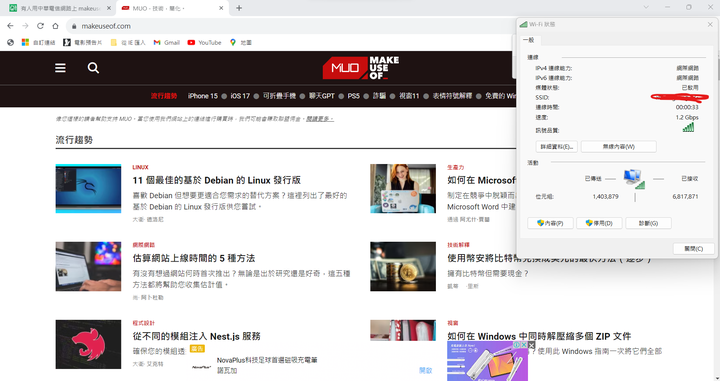720x381 pixels.
Task: Select the 可折疊手機 trending topic
Action: click(279, 96)
